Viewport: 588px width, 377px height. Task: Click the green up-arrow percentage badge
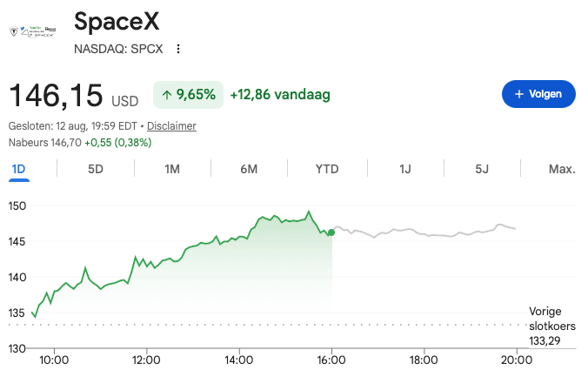188,95
